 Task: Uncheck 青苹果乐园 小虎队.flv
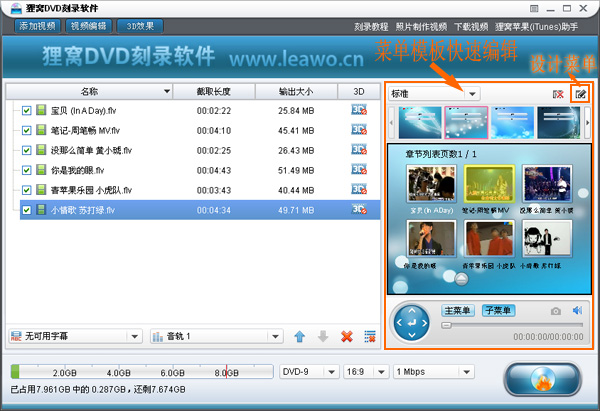click(x=26, y=190)
